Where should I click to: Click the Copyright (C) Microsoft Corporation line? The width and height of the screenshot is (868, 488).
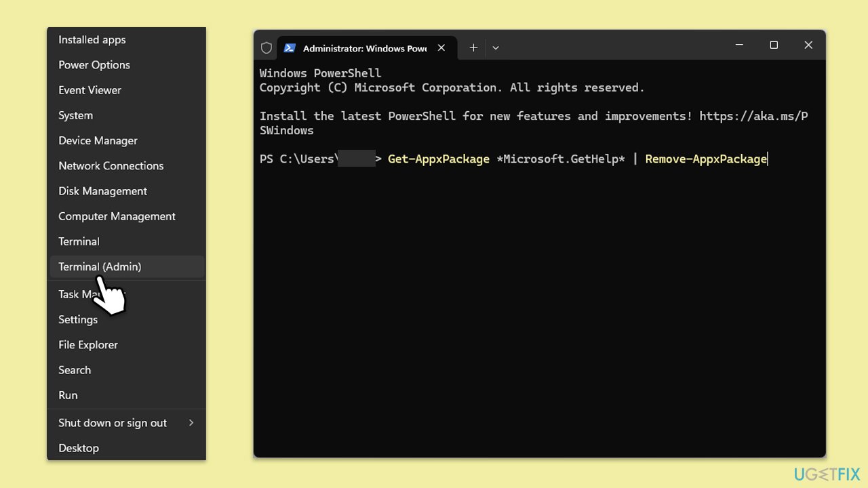coord(452,87)
